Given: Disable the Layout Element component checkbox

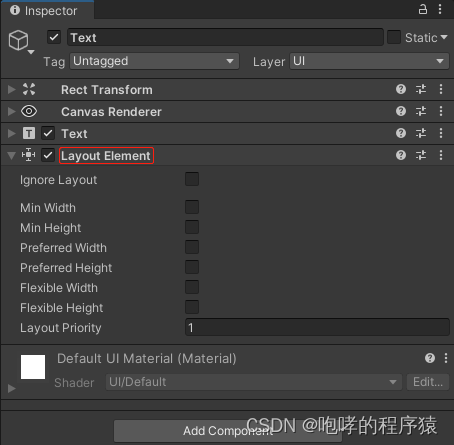Looking at the screenshot, I should 48,155.
